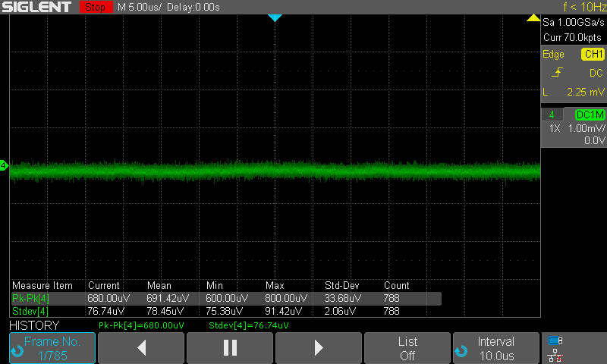
Task: Click the rising edge slope icon
Action: click(x=557, y=72)
